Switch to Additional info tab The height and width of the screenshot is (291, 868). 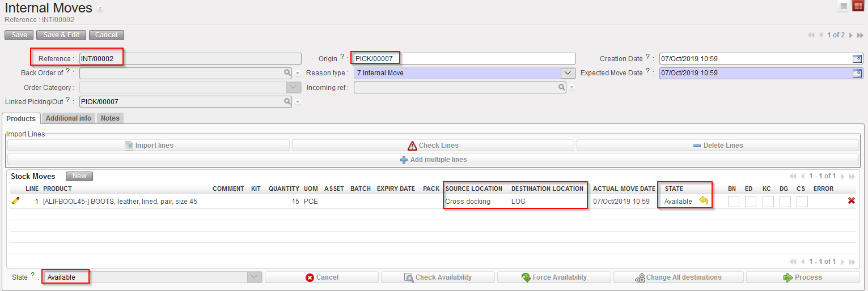(x=69, y=118)
